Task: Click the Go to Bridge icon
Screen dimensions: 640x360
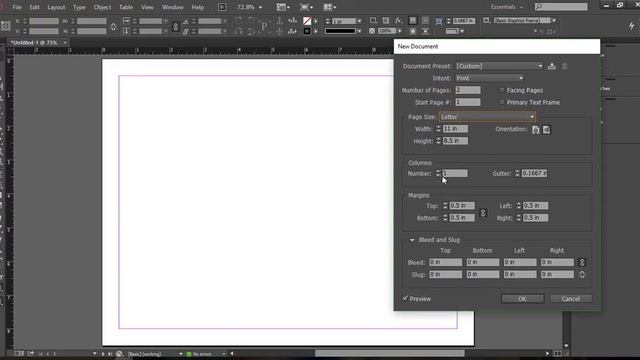Action: point(222,7)
